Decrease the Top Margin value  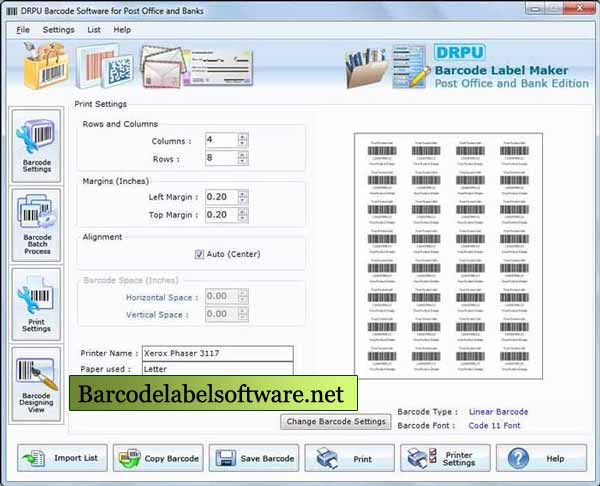coord(242,218)
